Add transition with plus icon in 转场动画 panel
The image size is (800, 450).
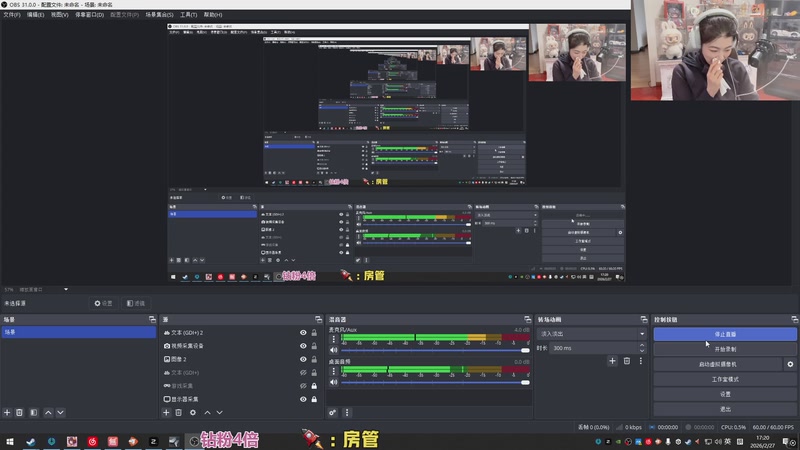click(x=612, y=361)
